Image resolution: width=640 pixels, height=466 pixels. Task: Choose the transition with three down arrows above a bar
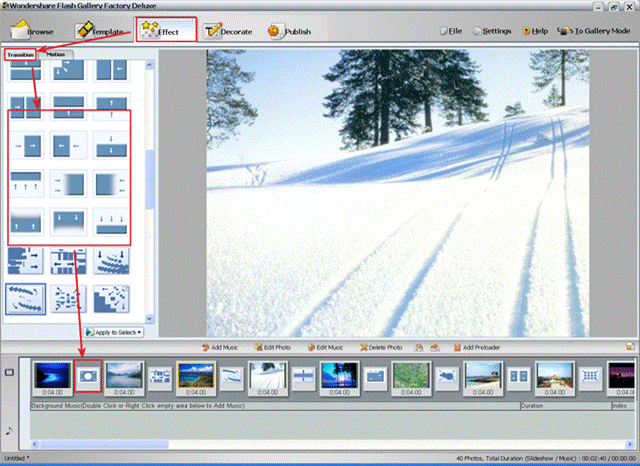click(x=111, y=222)
